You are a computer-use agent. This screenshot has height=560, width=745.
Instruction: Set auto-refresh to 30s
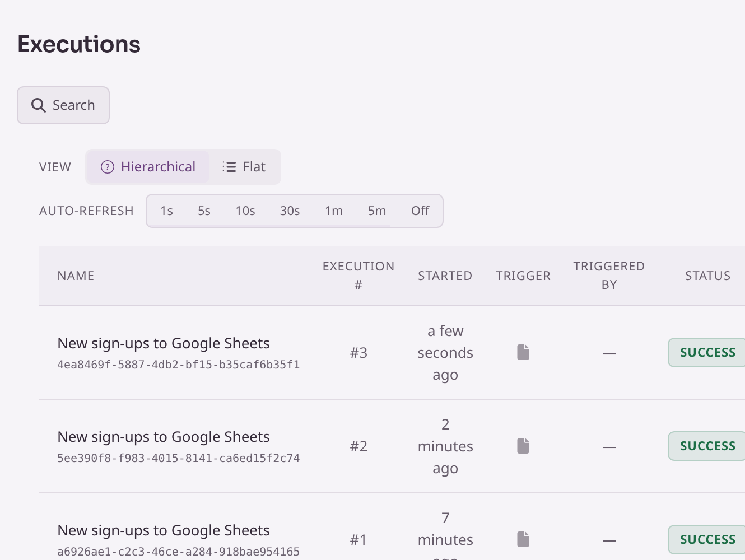290,211
